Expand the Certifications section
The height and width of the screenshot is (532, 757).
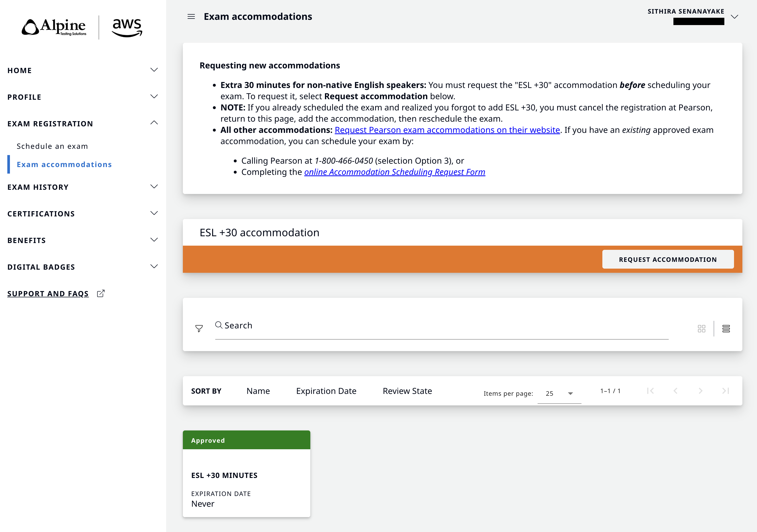pyautogui.click(x=154, y=213)
